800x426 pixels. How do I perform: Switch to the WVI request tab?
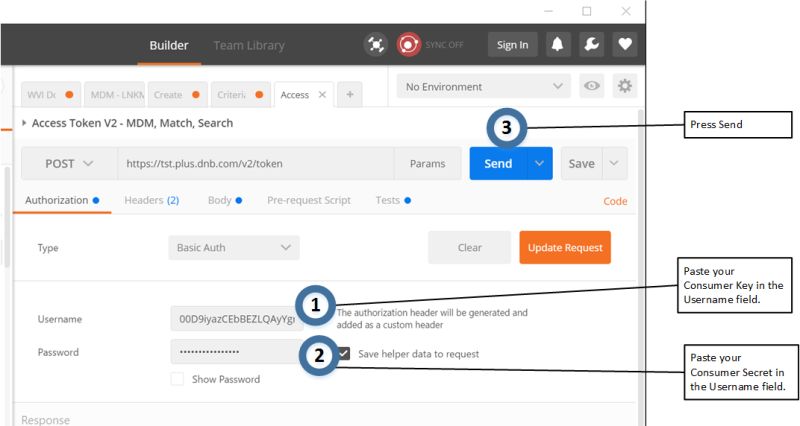pos(51,94)
